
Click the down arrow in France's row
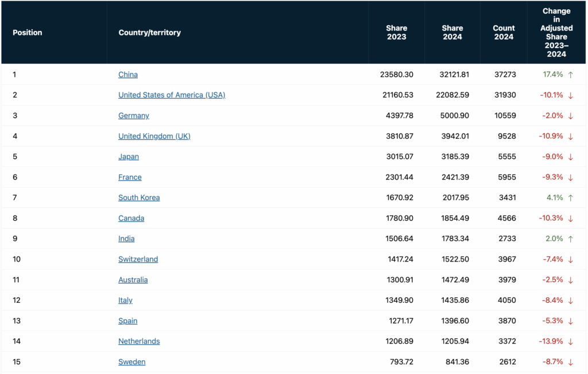(x=570, y=178)
